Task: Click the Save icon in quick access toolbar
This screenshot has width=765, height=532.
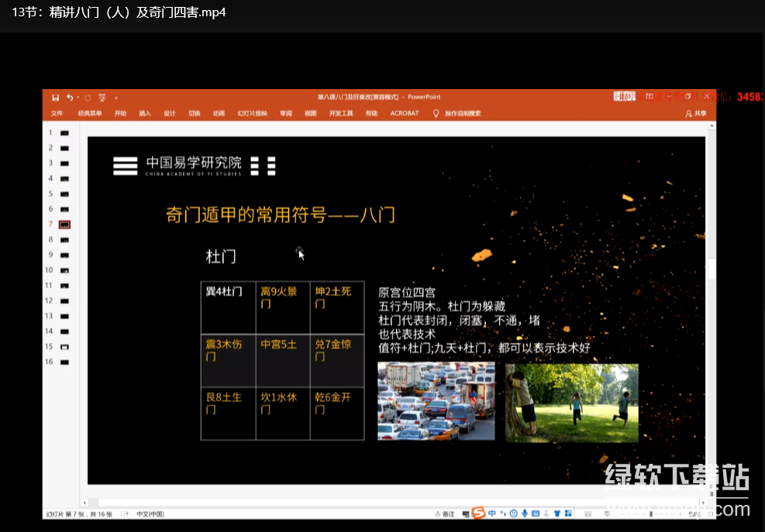Action: tap(56, 98)
